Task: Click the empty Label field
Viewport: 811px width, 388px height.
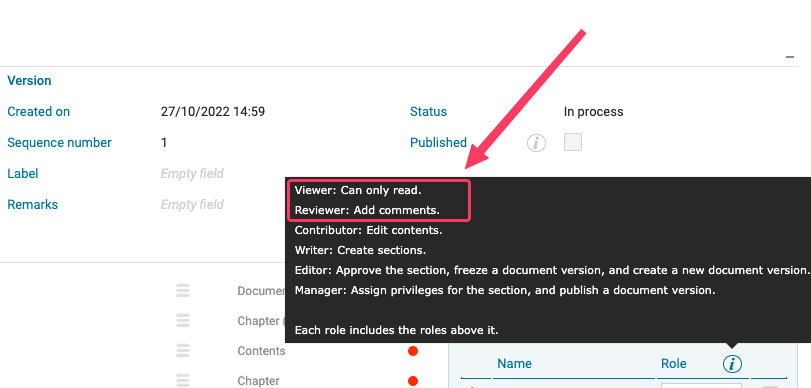Action: click(x=192, y=173)
